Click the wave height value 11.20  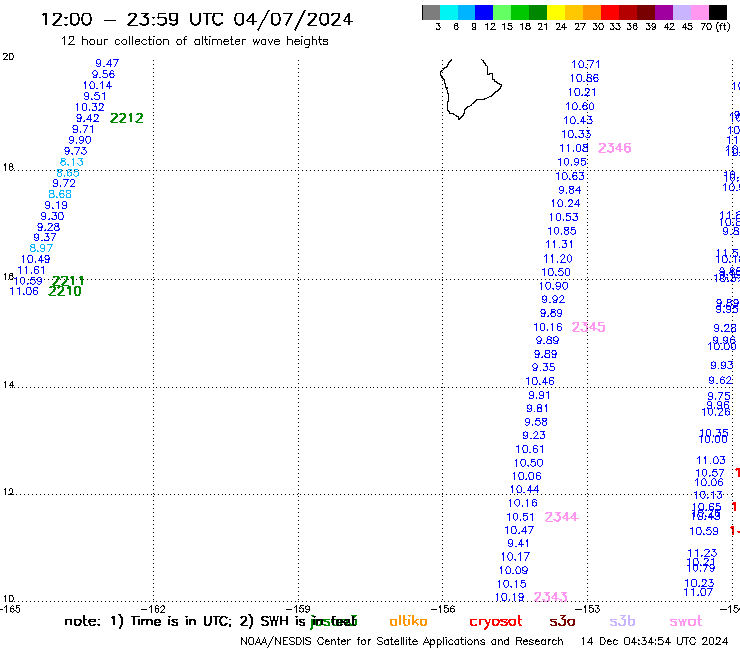pyautogui.click(x=558, y=259)
